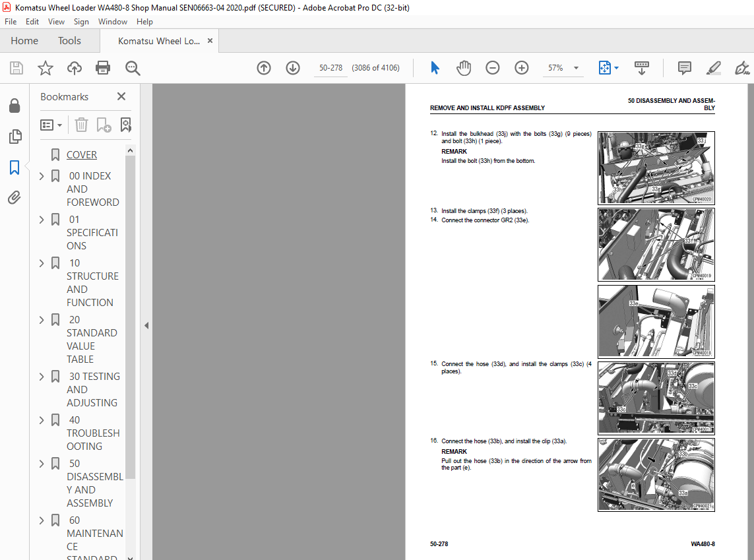
Task: Activate the Hand pan tool
Action: click(464, 68)
